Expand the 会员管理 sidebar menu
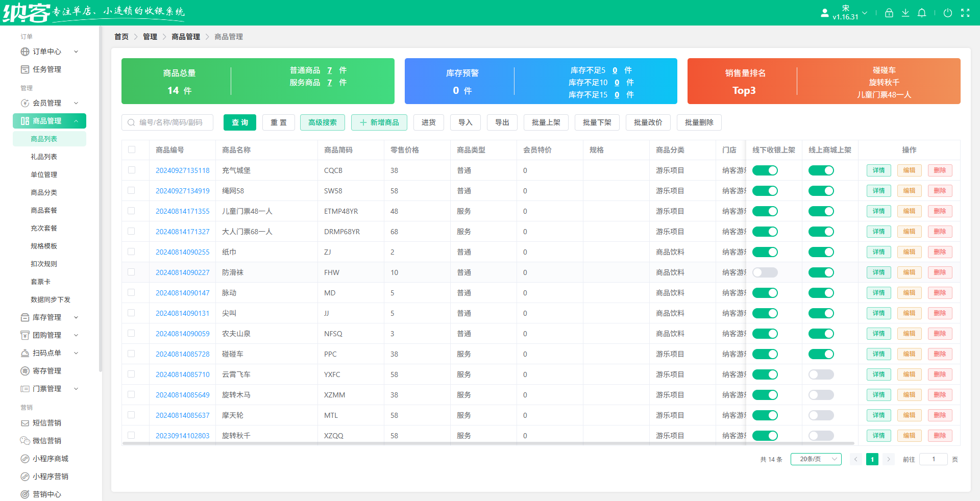This screenshot has height=501, width=980. click(49, 103)
